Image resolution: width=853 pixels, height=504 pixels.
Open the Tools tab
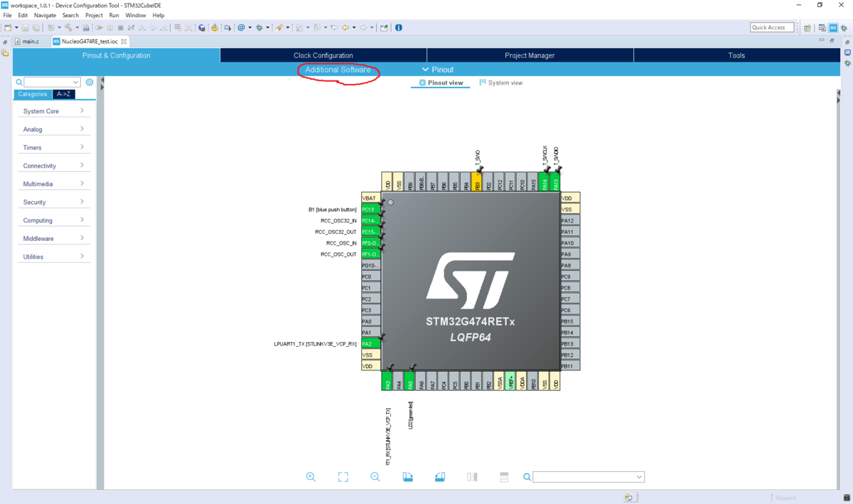[x=736, y=55]
